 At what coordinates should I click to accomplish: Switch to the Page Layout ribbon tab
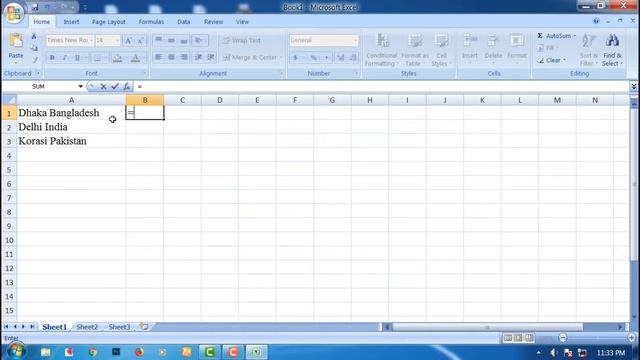109,22
